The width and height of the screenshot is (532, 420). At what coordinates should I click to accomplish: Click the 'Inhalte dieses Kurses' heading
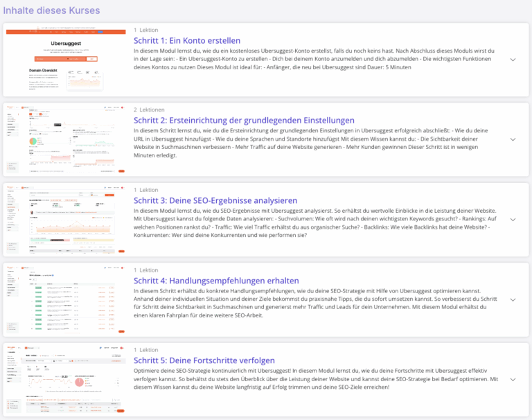[51, 10]
